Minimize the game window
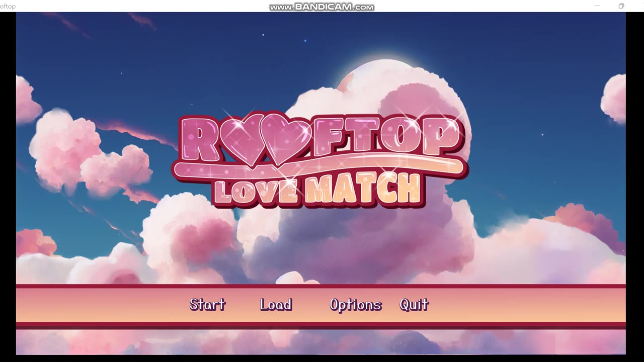 pyautogui.click(x=597, y=6)
